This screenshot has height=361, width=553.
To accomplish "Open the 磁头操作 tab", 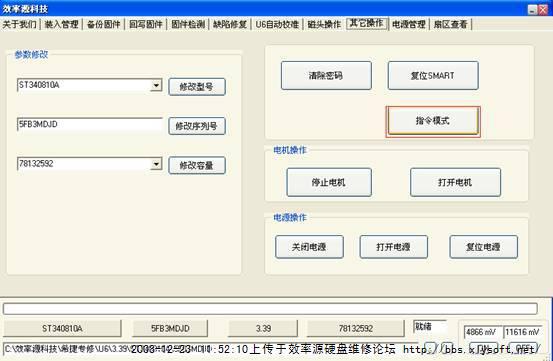I will [x=324, y=24].
